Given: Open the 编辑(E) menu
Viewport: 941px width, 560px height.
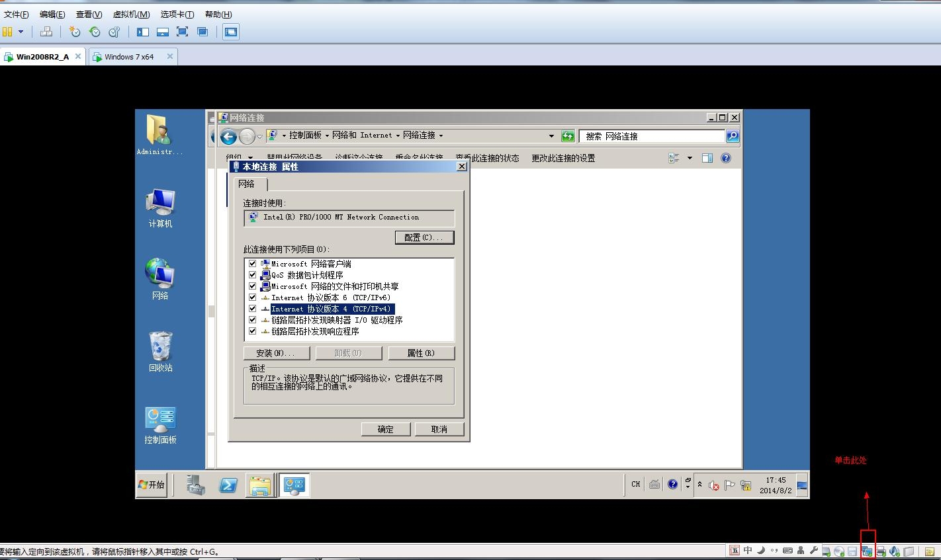Looking at the screenshot, I should pyautogui.click(x=52, y=14).
